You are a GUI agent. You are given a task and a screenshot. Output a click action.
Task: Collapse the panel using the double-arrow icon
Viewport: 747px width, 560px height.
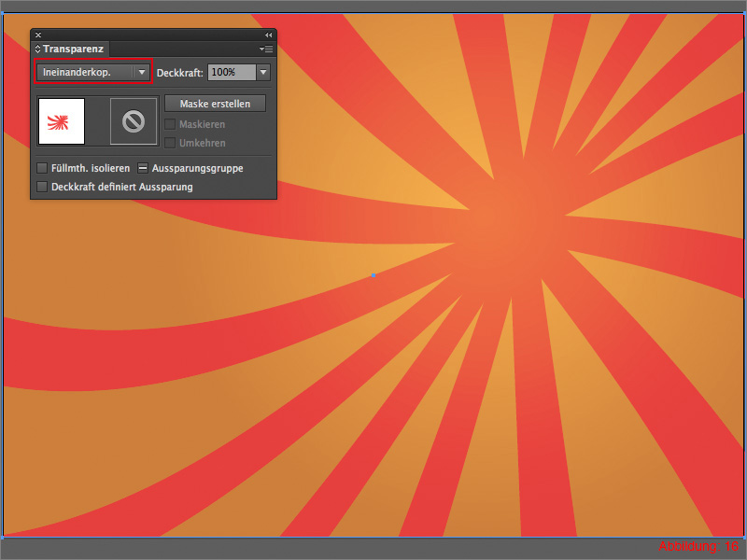267,34
